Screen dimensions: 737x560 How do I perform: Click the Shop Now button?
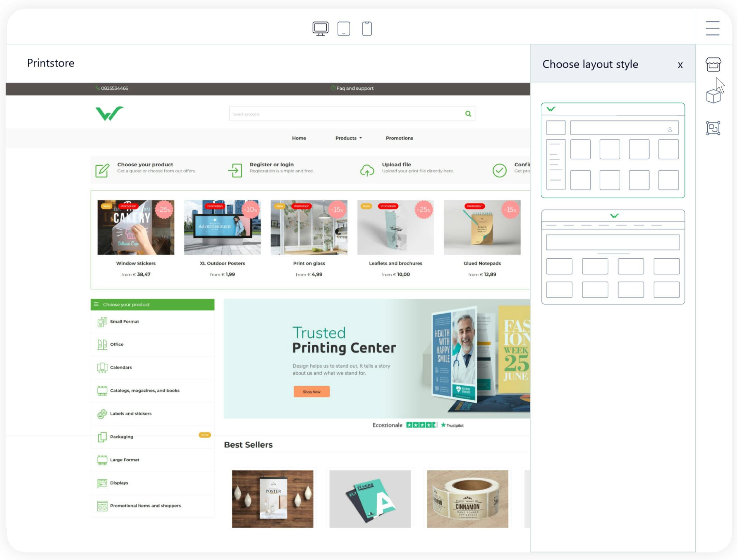tap(312, 392)
